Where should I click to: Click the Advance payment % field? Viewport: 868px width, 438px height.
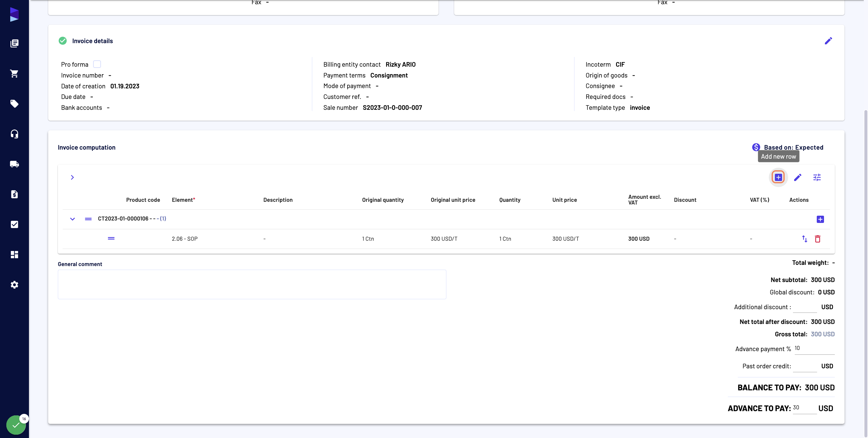point(814,348)
